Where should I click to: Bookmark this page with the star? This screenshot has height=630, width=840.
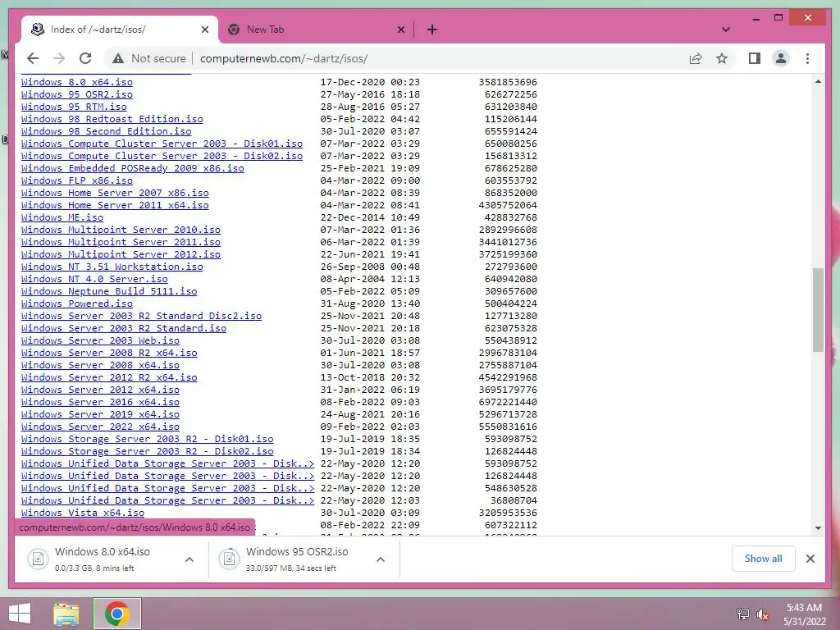click(x=722, y=58)
